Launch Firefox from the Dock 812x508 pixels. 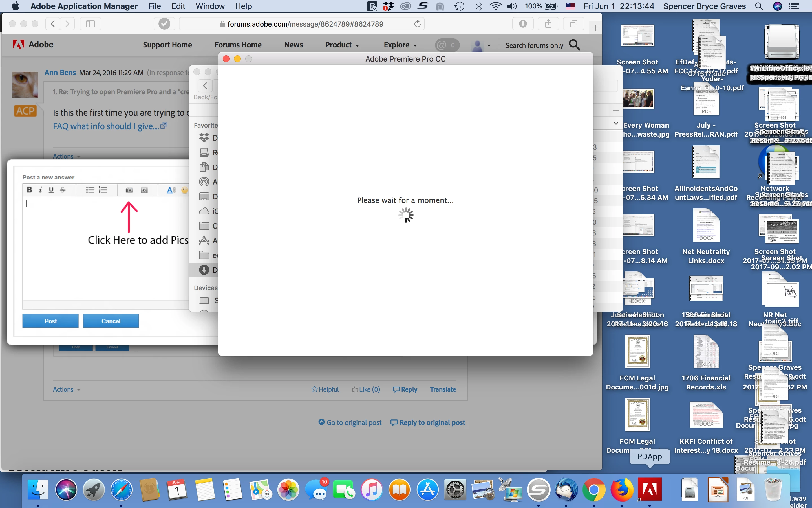pos(621,490)
